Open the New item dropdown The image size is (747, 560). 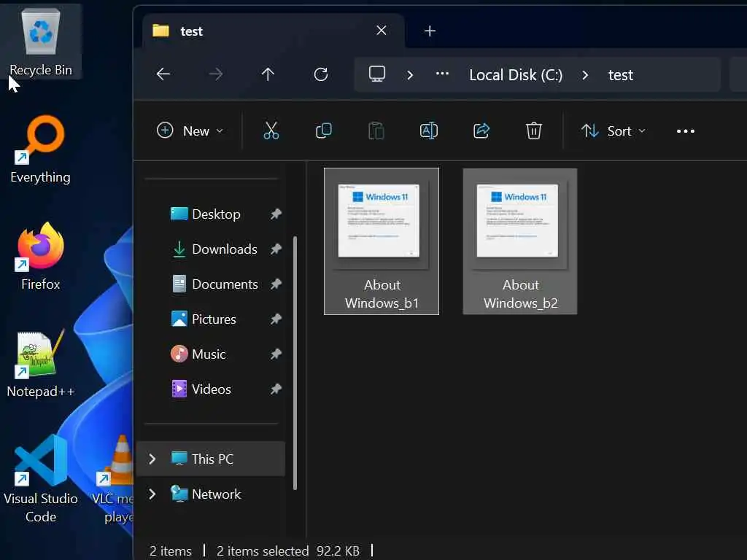(x=190, y=131)
